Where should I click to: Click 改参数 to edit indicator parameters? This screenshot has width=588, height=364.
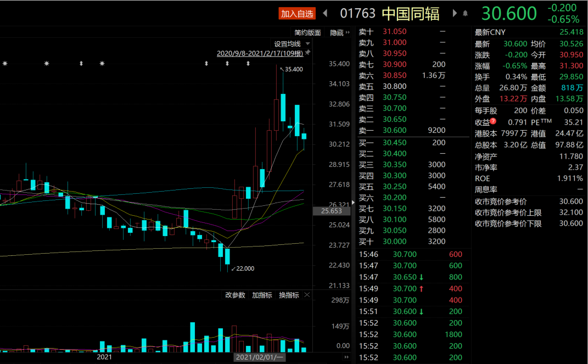[x=235, y=295]
